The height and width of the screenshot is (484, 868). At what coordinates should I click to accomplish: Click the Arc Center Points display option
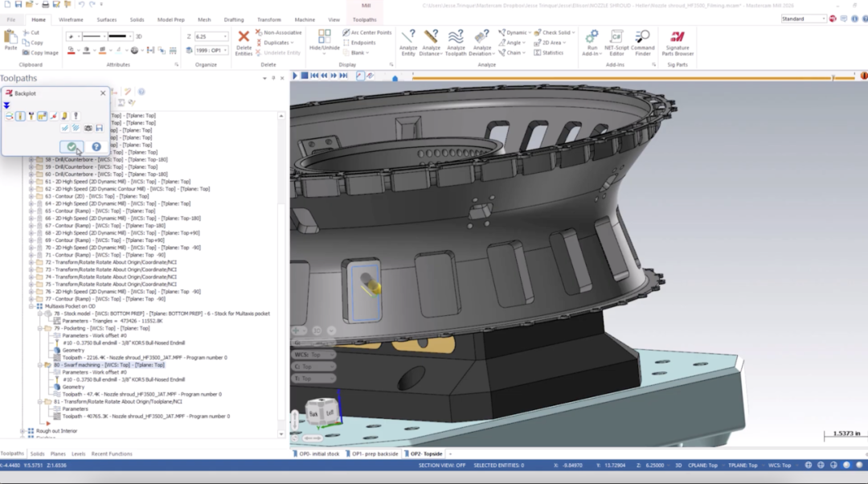(367, 33)
